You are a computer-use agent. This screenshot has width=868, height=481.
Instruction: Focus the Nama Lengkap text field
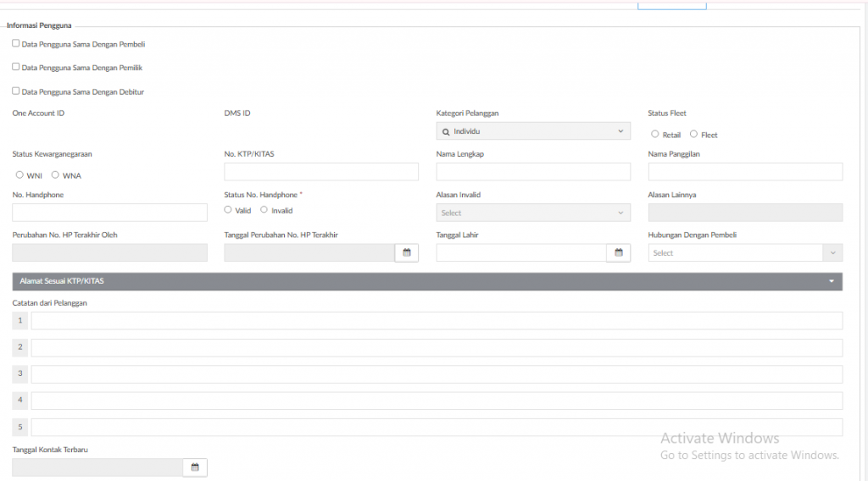pyautogui.click(x=533, y=172)
